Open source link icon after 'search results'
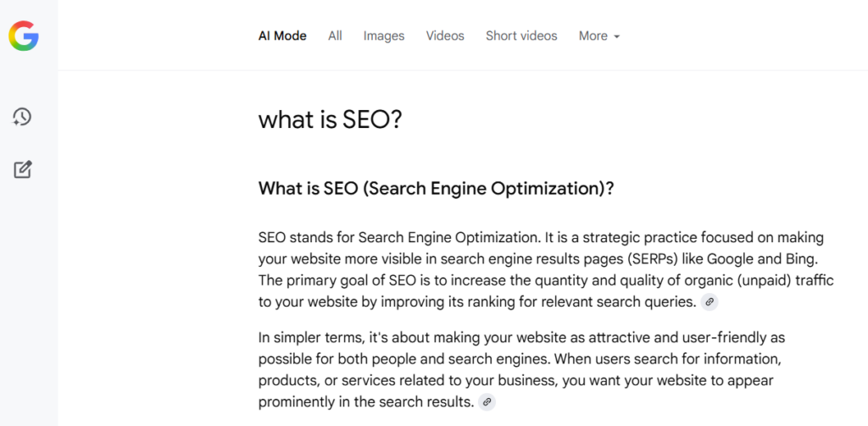 coord(487,401)
